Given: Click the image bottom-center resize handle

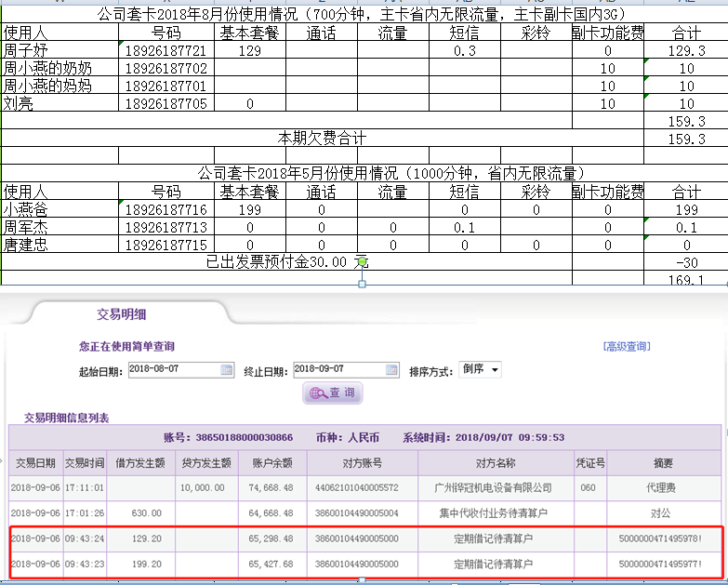Looking at the screenshot, I should [363, 284].
